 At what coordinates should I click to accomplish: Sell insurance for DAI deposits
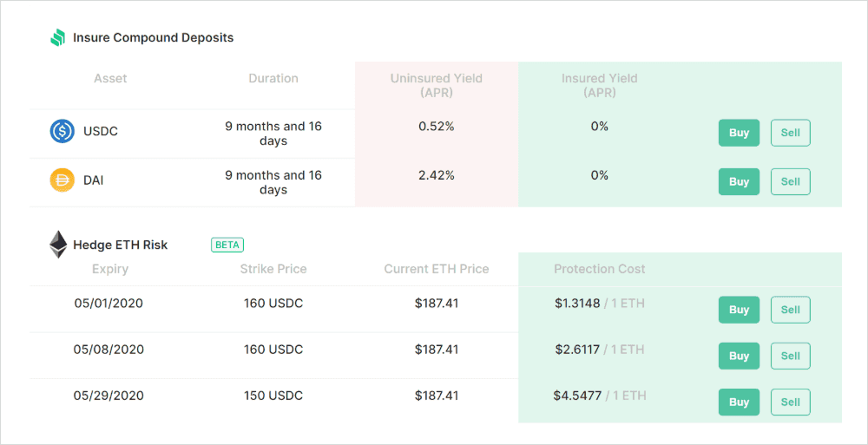(x=791, y=181)
